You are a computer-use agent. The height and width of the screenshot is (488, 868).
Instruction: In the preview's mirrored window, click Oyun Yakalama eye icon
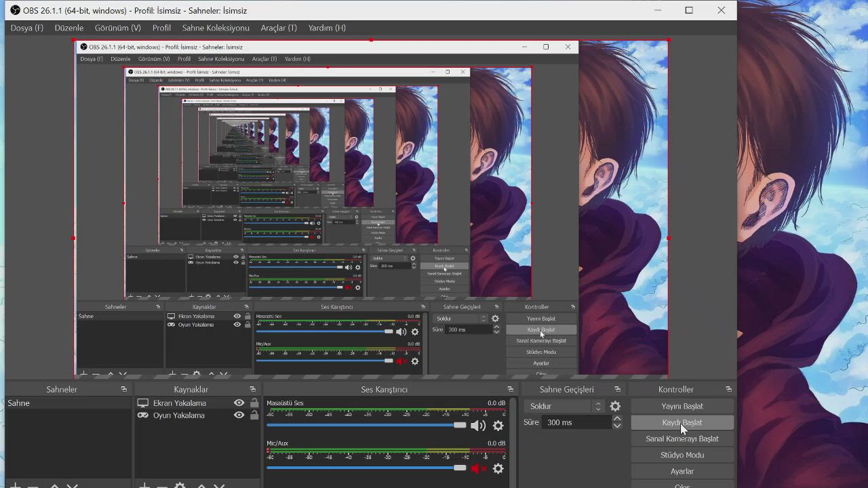click(237, 325)
